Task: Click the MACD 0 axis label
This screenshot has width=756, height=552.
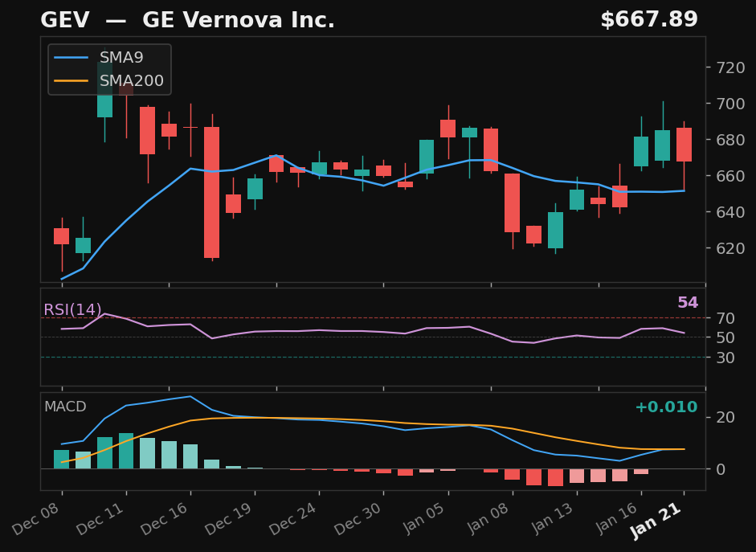Action: pos(721,469)
